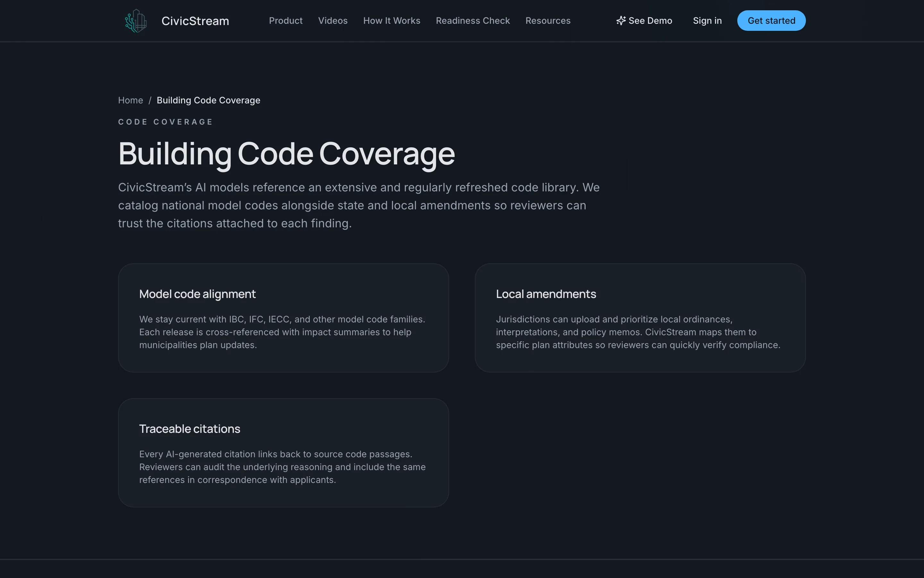This screenshot has height=578, width=924.
Task: Open the How It Works page
Action: coord(391,21)
